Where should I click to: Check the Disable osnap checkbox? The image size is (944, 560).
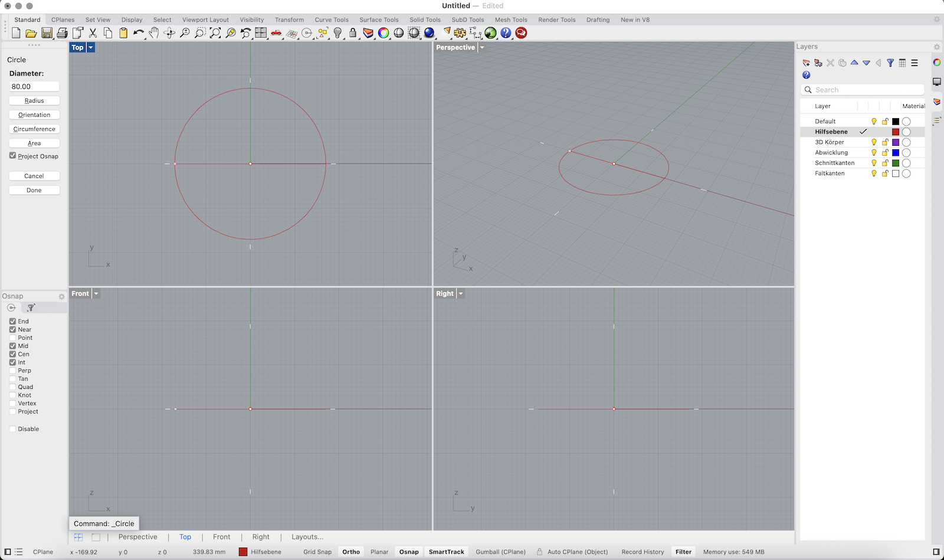12,429
